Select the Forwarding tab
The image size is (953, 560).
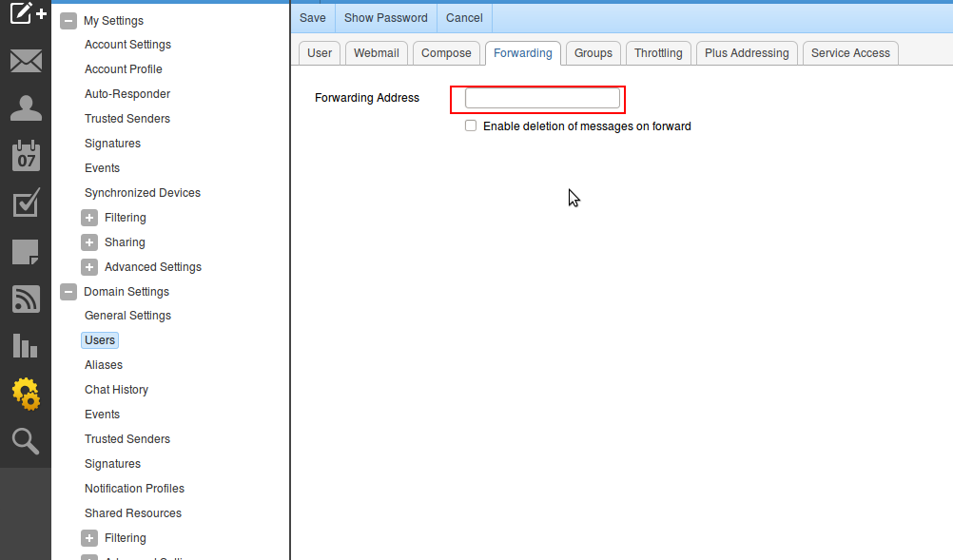523,53
